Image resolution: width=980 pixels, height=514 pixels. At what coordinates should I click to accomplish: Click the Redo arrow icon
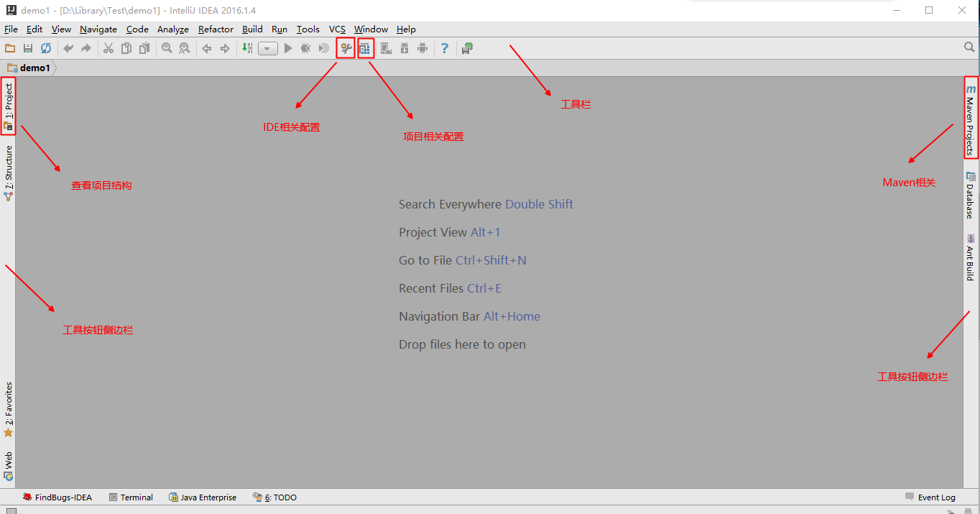pyautogui.click(x=85, y=48)
